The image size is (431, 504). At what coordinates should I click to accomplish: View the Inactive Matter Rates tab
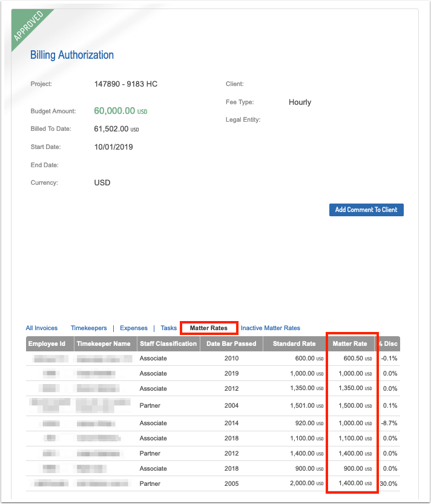point(271,328)
